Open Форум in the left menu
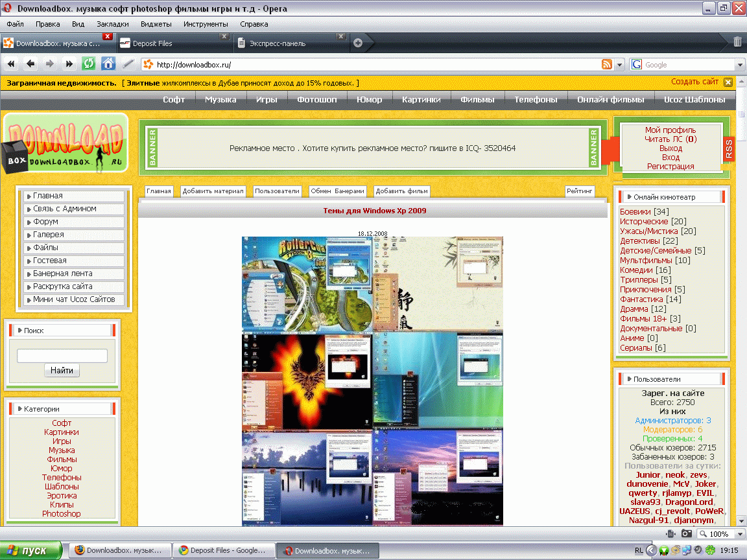 coord(74,222)
